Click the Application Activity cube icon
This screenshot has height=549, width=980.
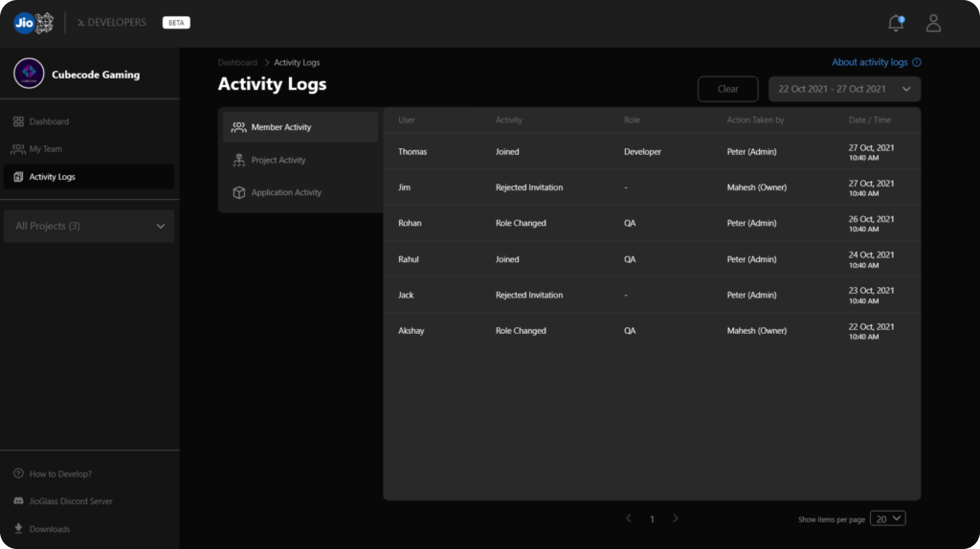(239, 192)
